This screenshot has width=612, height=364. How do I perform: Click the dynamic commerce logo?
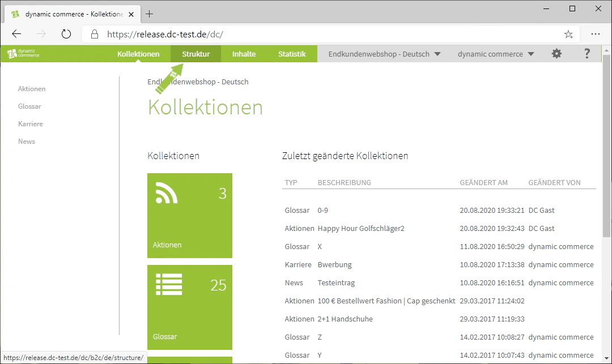(23, 54)
